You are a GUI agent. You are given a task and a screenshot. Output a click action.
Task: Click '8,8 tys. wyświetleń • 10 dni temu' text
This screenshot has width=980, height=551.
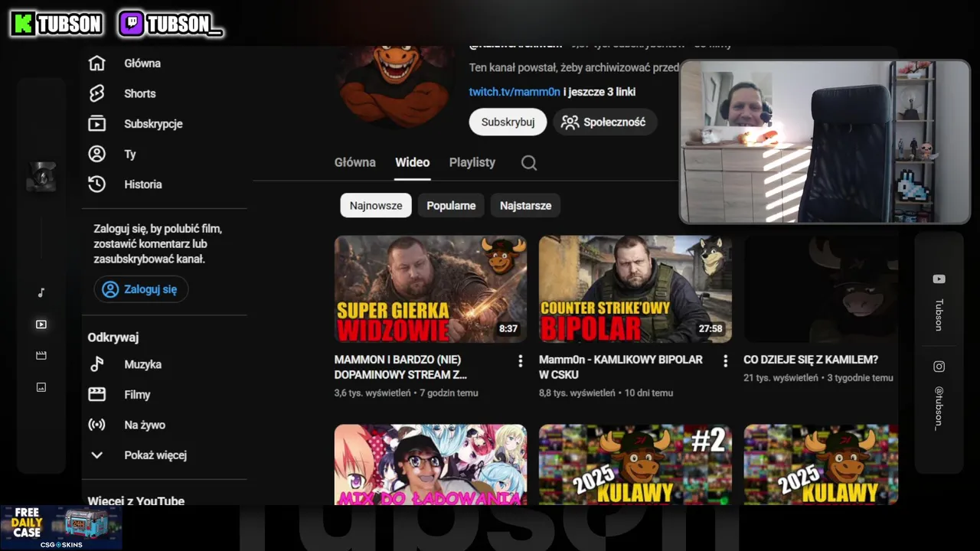606,393
